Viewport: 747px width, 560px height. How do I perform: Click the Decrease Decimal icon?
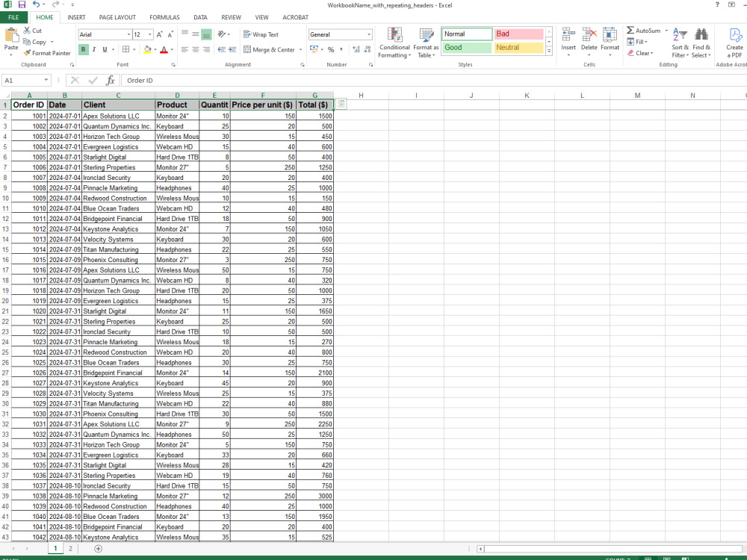pyautogui.click(x=368, y=49)
